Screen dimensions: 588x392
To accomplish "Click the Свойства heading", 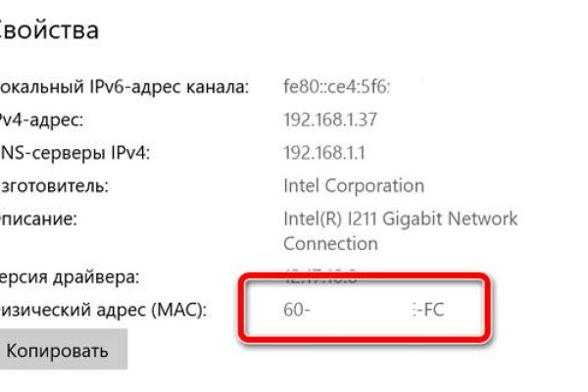I will [x=49, y=30].
